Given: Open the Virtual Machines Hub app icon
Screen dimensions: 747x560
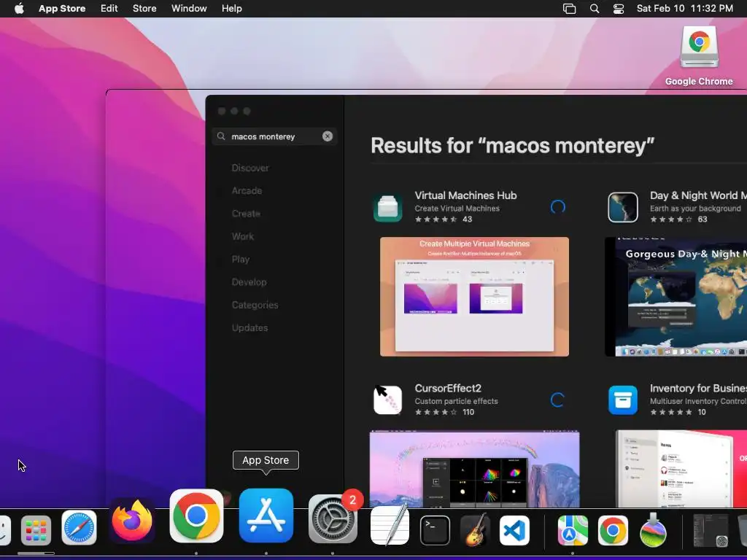Looking at the screenshot, I should (x=388, y=207).
